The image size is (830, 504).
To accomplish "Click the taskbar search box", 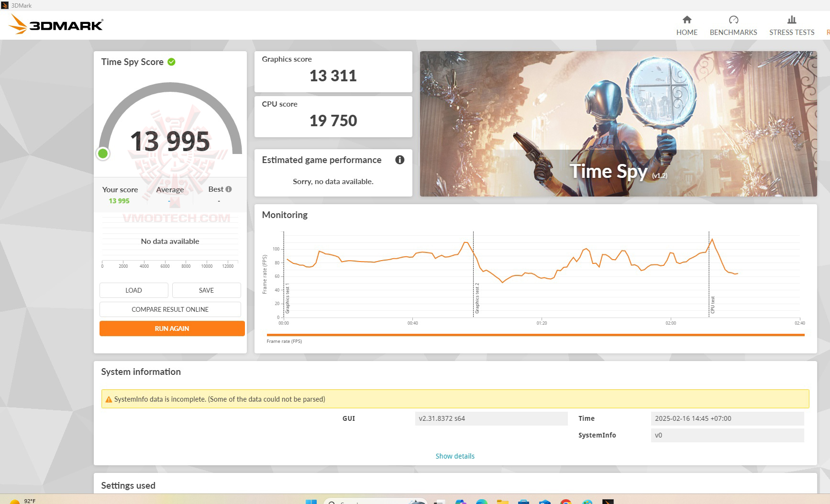I will (x=375, y=502).
